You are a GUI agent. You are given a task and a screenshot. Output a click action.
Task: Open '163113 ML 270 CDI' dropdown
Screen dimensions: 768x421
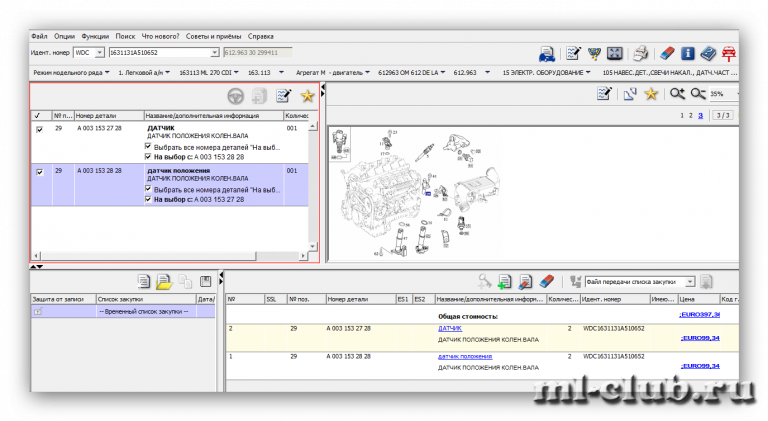(x=209, y=72)
